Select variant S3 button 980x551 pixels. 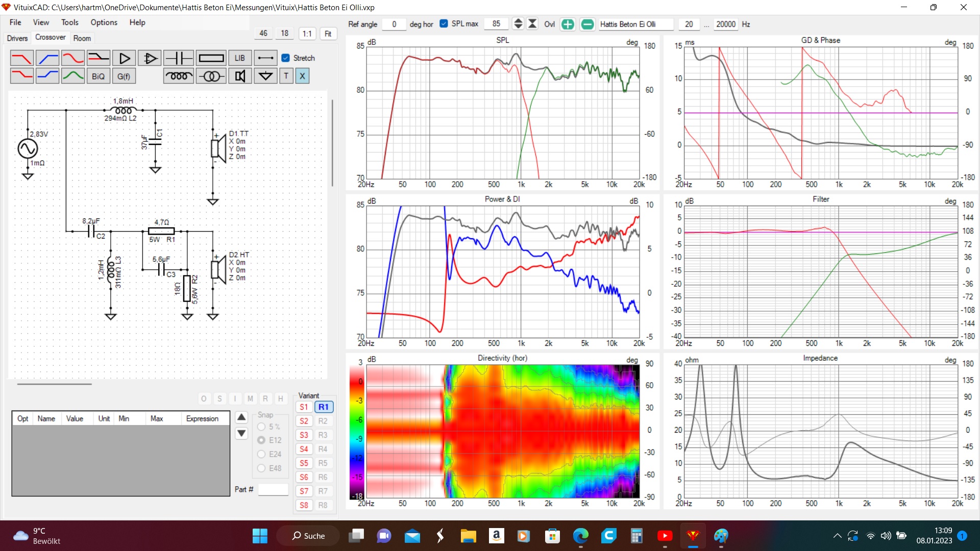point(304,435)
